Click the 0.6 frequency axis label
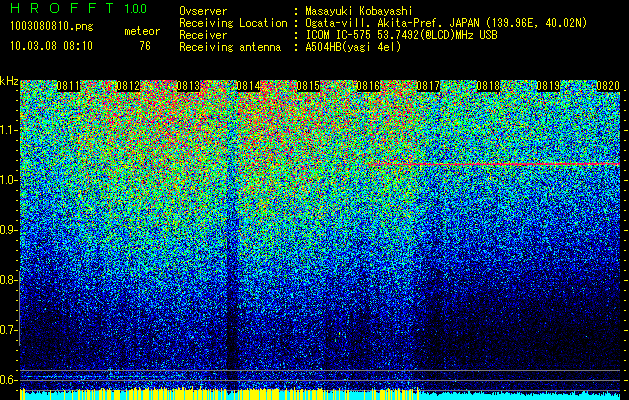The width and height of the screenshot is (629, 400). pyautogui.click(x=8, y=380)
